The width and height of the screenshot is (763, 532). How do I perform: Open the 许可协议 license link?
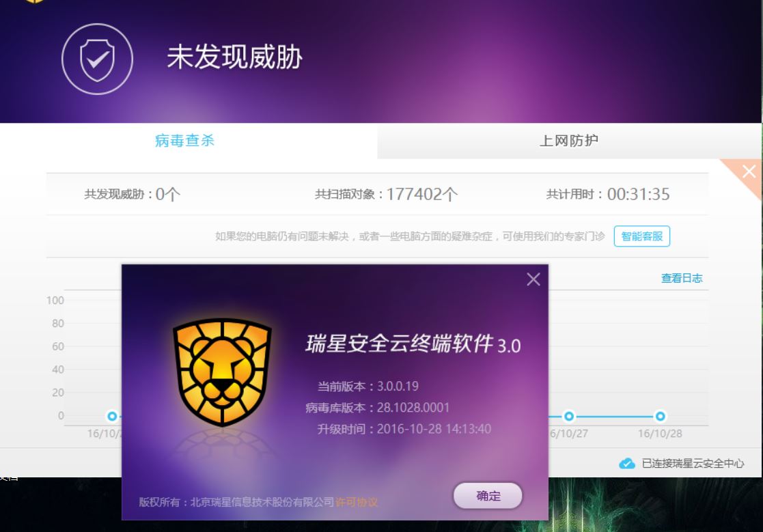tap(356, 502)
